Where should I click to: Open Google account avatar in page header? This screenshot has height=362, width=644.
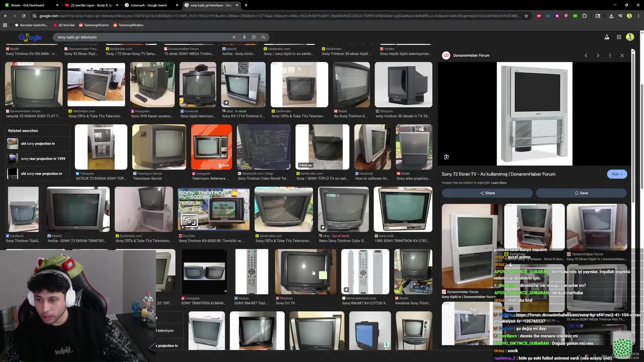(x=630, y=37)
